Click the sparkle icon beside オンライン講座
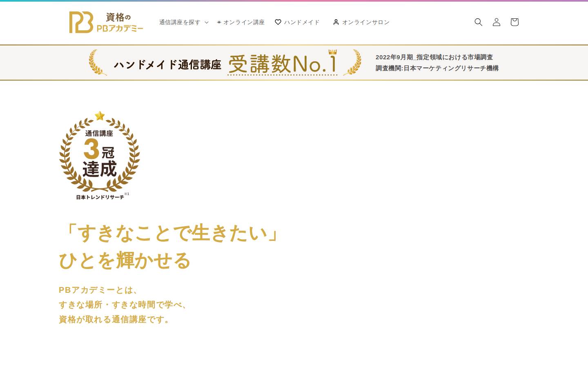 219,22
